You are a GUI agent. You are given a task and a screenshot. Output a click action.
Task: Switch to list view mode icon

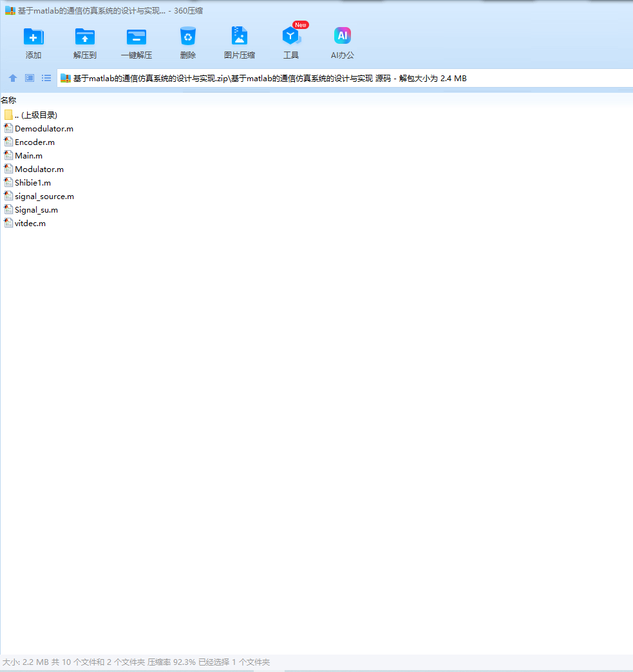coord(46,78)
